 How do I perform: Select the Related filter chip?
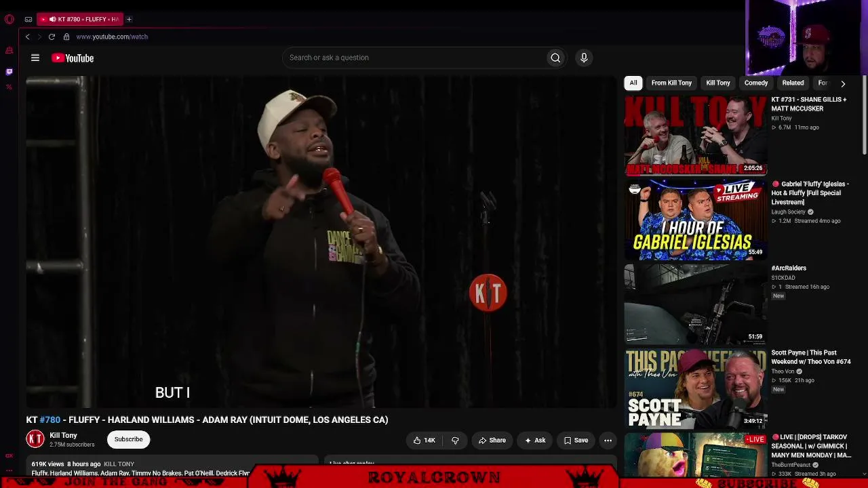[x=793, y=83]
